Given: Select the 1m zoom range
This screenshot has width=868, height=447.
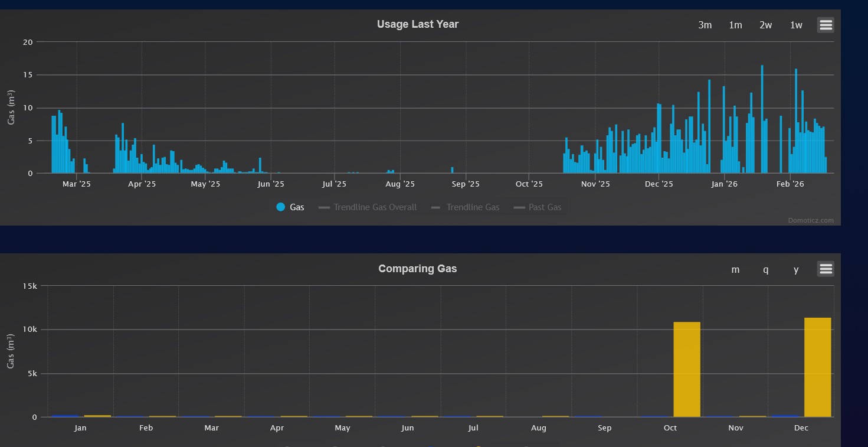Looking at the screenshot, I should (x=735, y=25).
